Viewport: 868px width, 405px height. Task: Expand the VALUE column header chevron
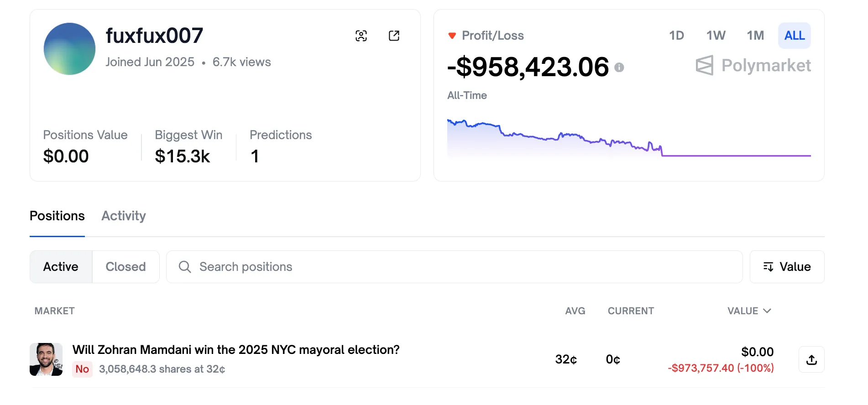pyautogui.click(x=767, y=311)
